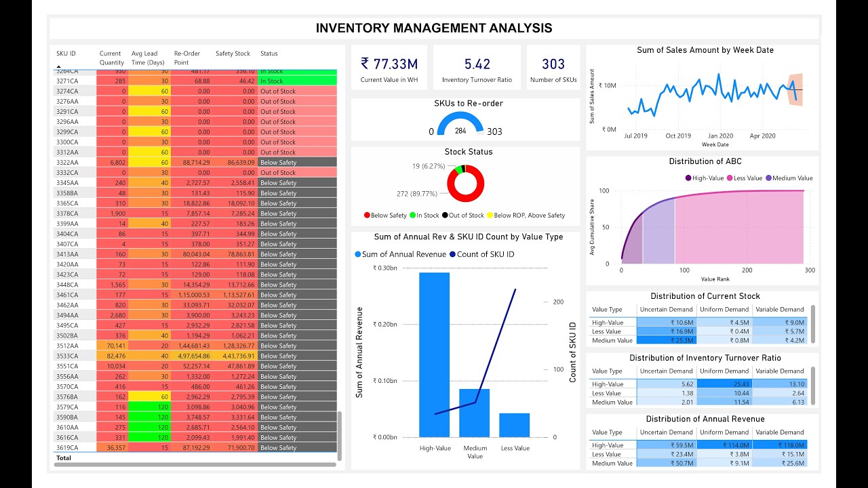Click the ₹ 25.3M cell in Current Stock

pos(667,340)
